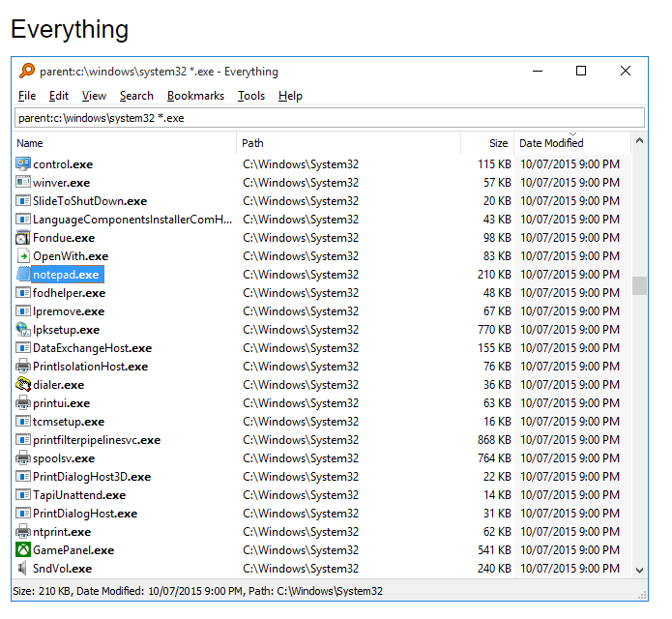Click the path cell of ntprint.exe

click(x=301, y=532)
